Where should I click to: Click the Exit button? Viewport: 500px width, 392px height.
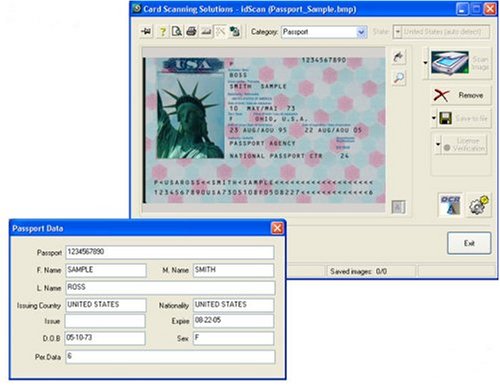click(469, 243)
